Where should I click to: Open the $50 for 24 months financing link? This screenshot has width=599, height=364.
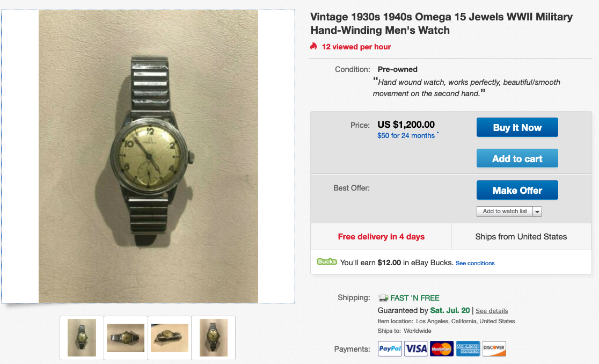pos(406,136)
